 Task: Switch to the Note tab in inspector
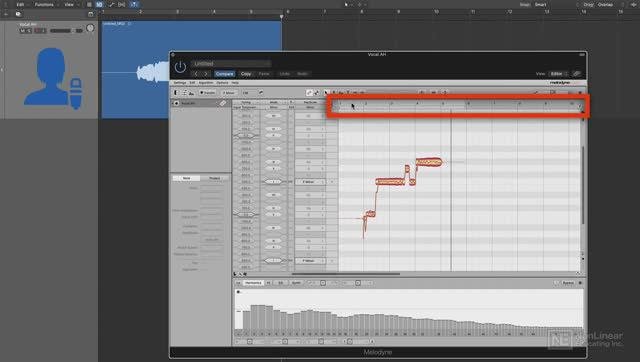(187, 178)
